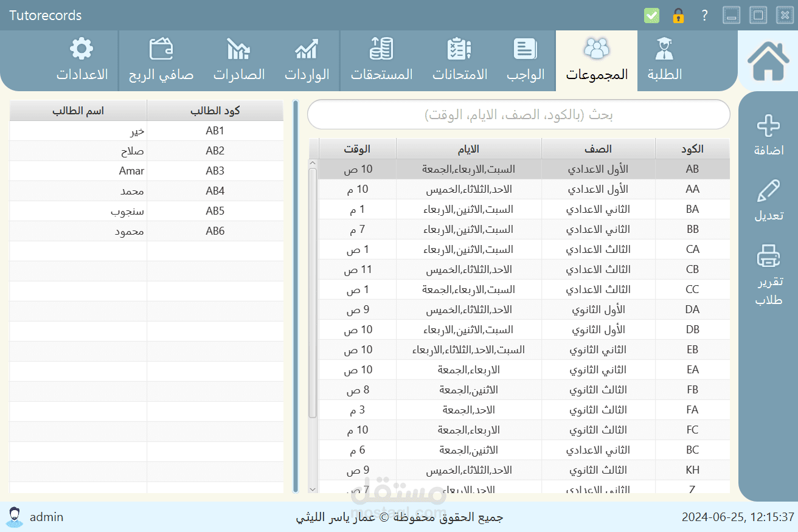Click the اضافة plus icon
This screenshot has height=532, width=798.
(x=768, y=126)
